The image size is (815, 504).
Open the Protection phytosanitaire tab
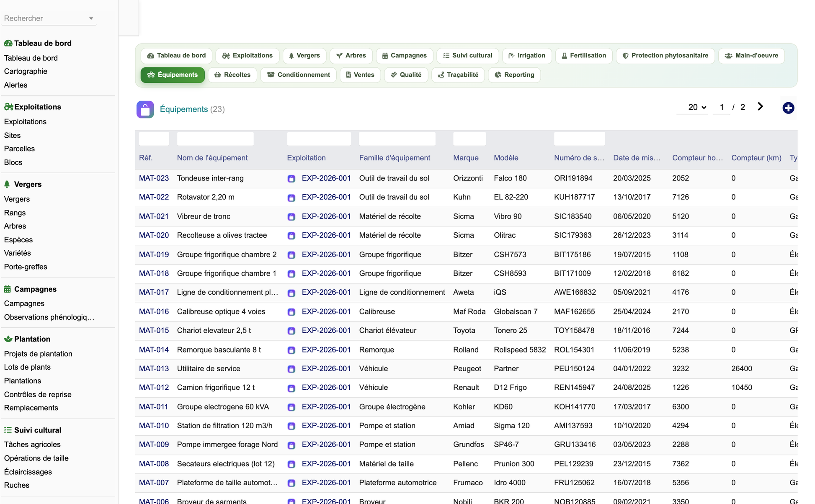click(665, 56)
